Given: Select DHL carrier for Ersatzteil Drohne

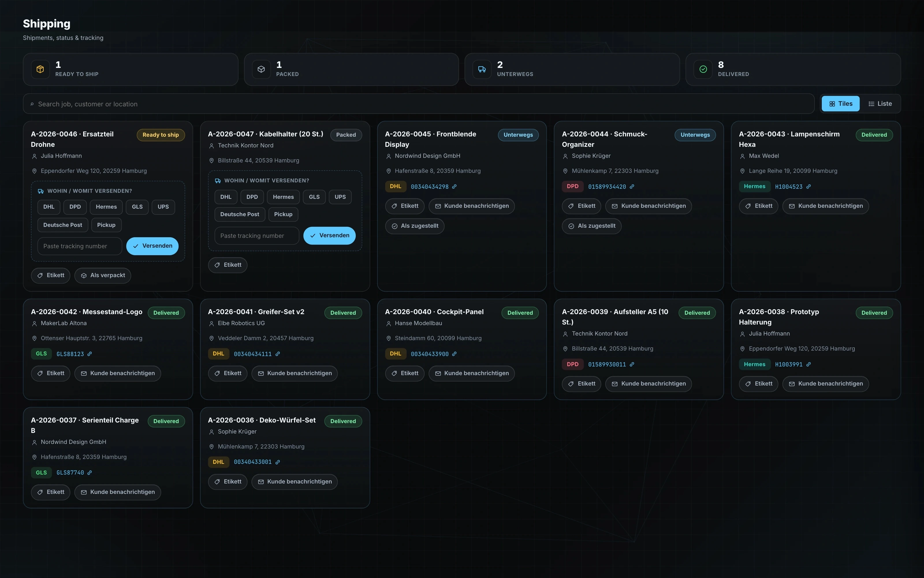Looking at the screenshot, I should coord(49,207).
